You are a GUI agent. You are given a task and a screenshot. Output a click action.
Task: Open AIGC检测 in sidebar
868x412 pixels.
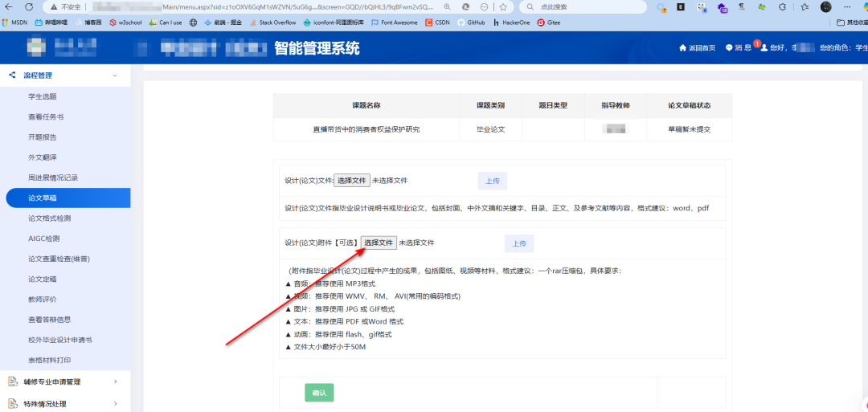(x=43, y=239)
